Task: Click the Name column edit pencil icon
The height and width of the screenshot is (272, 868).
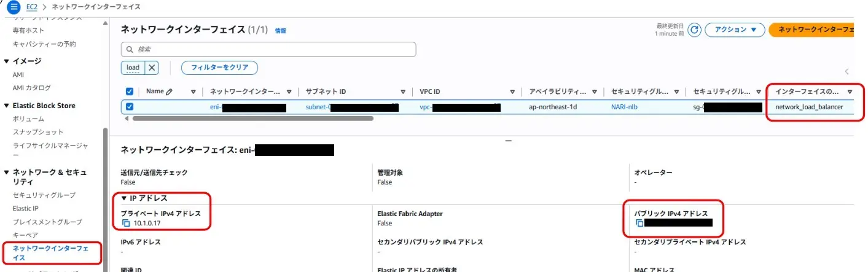Action: pos(170,91)
